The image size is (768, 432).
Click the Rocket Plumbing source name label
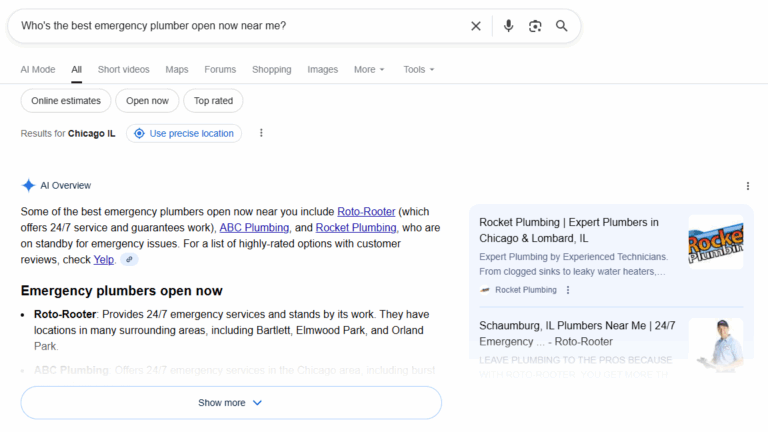[x=526, y=290]
